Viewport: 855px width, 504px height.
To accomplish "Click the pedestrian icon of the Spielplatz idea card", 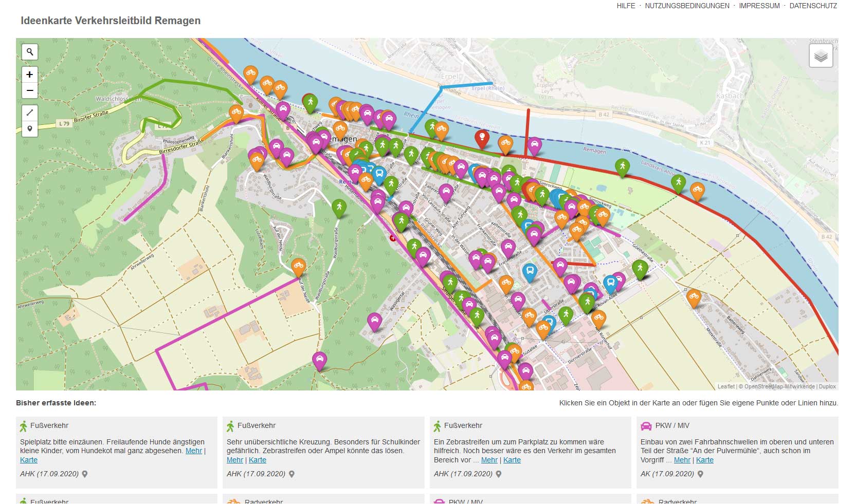I will pyautogui.click(x=23, y=426).
